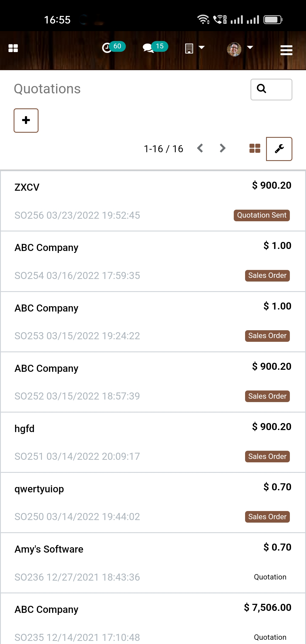Open the wrench settings options

tap(279, 149)
